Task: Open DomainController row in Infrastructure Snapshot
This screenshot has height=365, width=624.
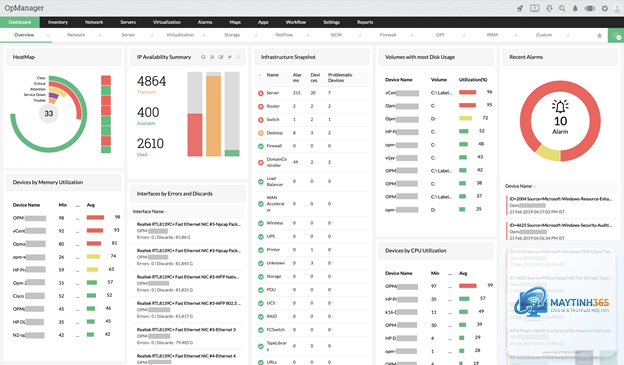Action: coord(312,162)
